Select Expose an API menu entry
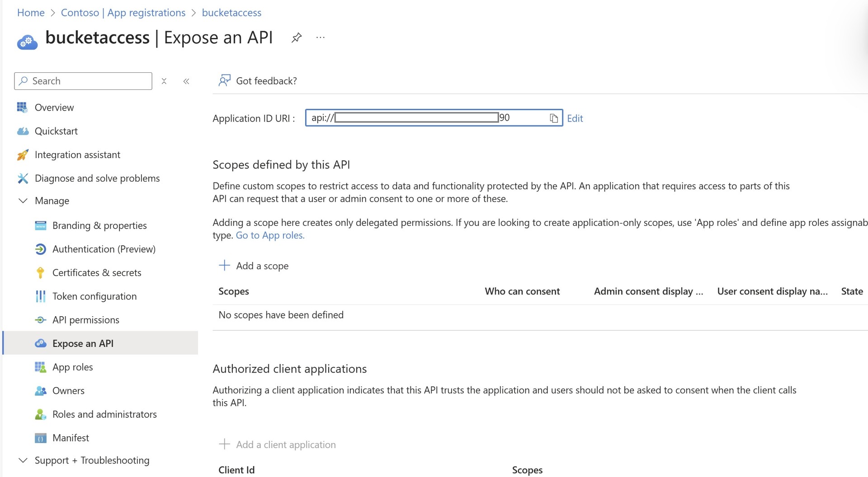 [100, 343]
